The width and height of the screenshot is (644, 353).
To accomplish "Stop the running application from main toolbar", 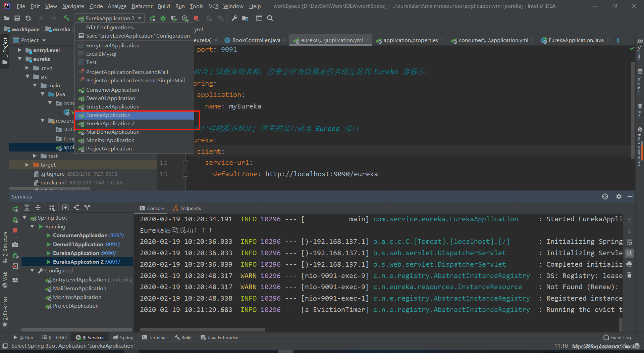I will point(196,18).
